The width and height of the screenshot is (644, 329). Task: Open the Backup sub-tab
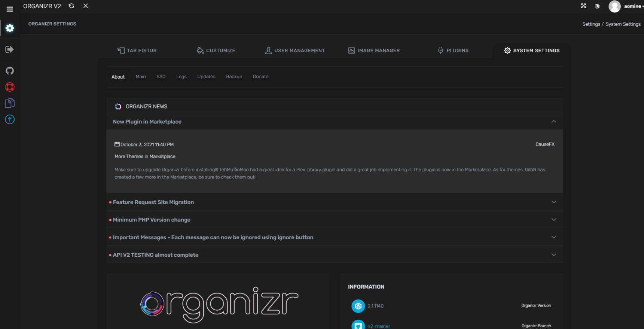tap(234, 77)
